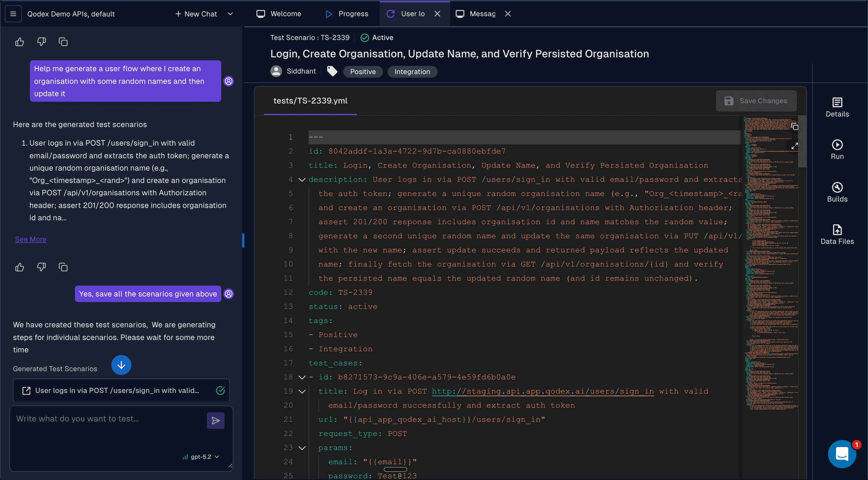
Task: Open the Details panel
Action: pyautogui.click(x=837, y=107)
